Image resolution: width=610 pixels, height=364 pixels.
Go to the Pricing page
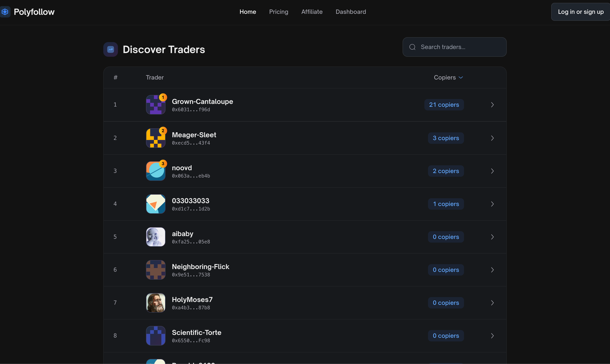coord(279,12)
